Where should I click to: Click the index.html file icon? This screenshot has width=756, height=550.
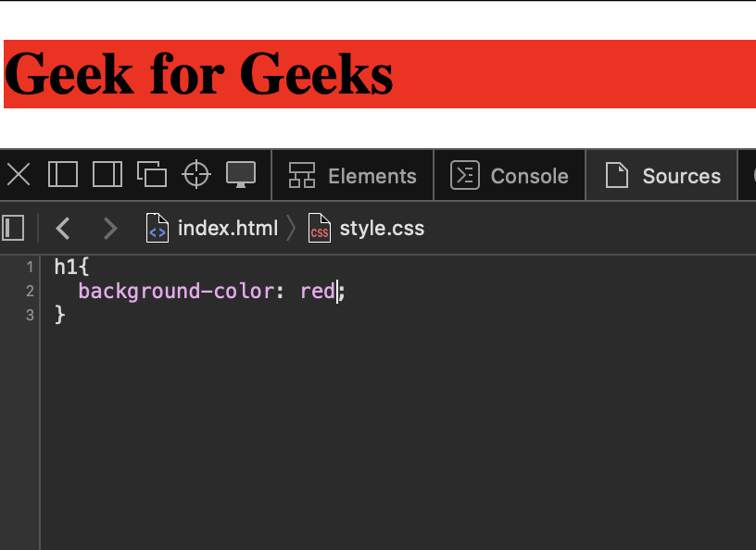(x=157, y=228)
